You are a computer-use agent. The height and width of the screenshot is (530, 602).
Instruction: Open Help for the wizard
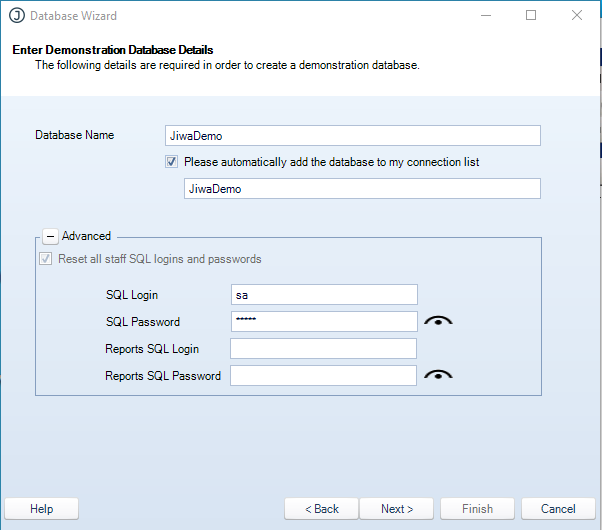(42, 509)
